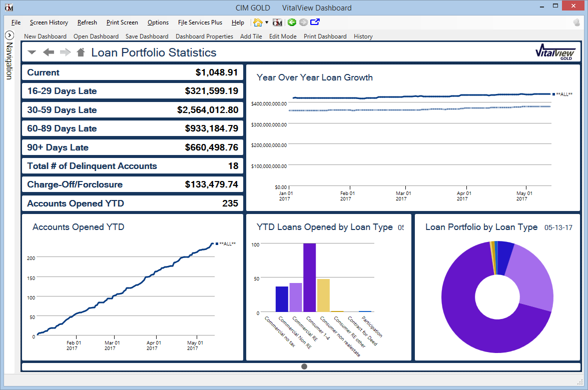Click the CIM toolbar icon
Screen dimensions: 588x390
pos(278,22)
